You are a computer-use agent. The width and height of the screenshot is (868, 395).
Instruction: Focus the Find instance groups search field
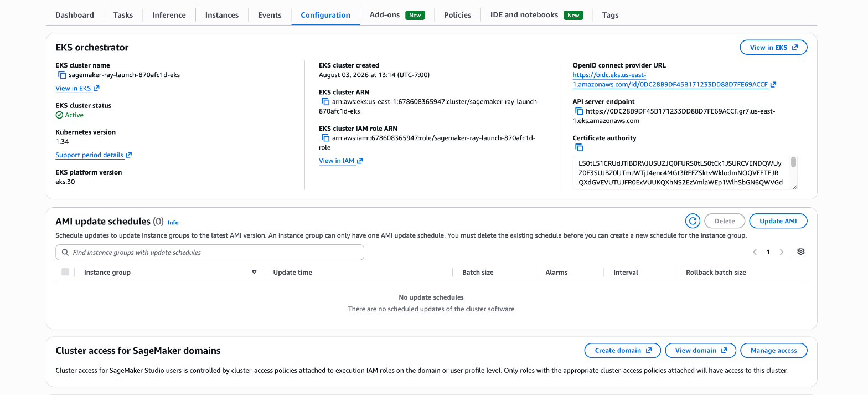210,253
